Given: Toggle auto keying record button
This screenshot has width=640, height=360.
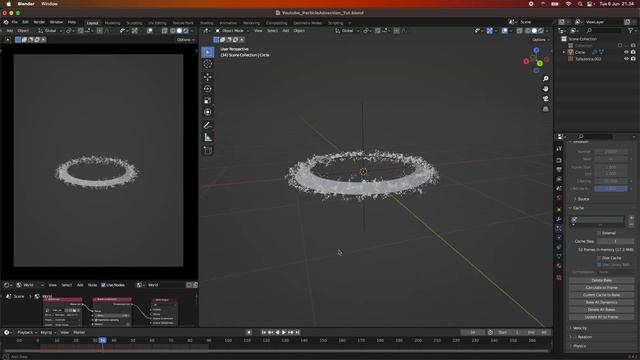Looking at the screenshot, I should [249, 332].
